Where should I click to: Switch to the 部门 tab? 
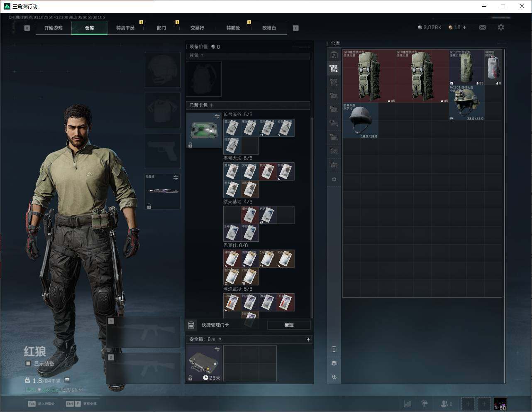[x=161, y=28]
